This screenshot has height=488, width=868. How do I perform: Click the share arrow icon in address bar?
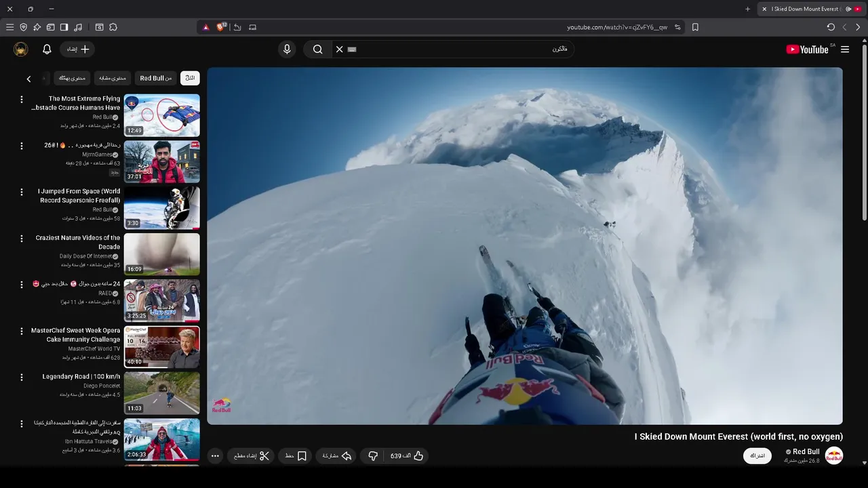click(237, 27)
